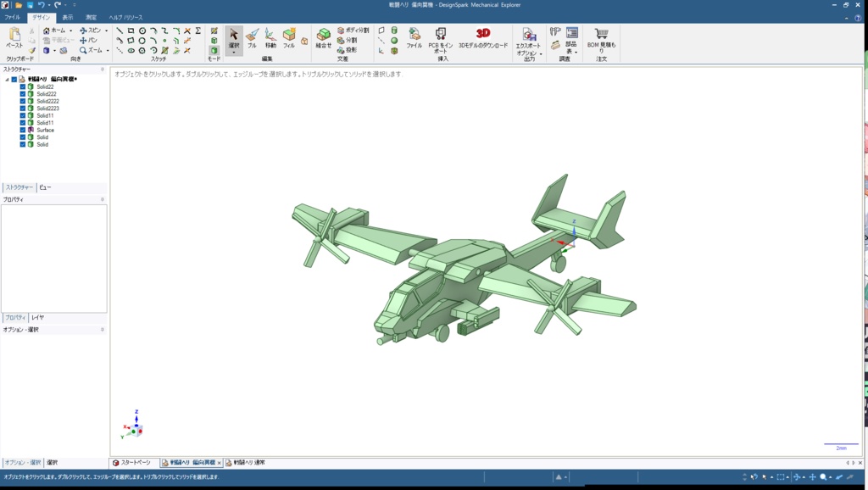Switch to the 選択 bottom panel tab
The width and height of the screenshot is (868, 490).
click(52, 462)
